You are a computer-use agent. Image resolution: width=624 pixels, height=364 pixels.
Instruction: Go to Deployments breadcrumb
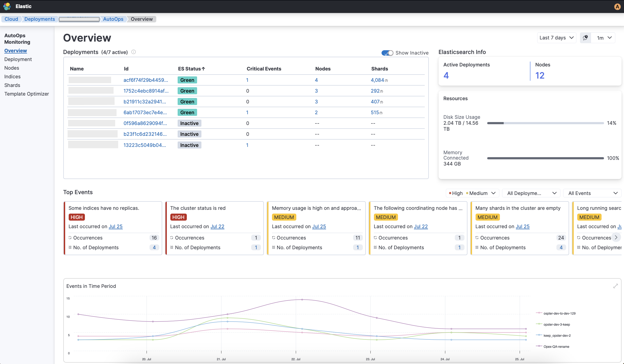coord(39,19)
